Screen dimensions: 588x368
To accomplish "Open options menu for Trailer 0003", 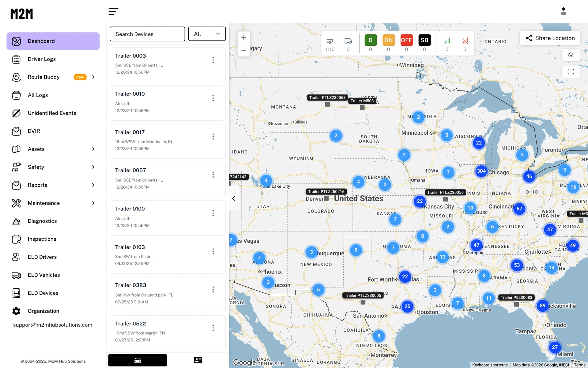I will pyautogui.click(x=213, y=60).
